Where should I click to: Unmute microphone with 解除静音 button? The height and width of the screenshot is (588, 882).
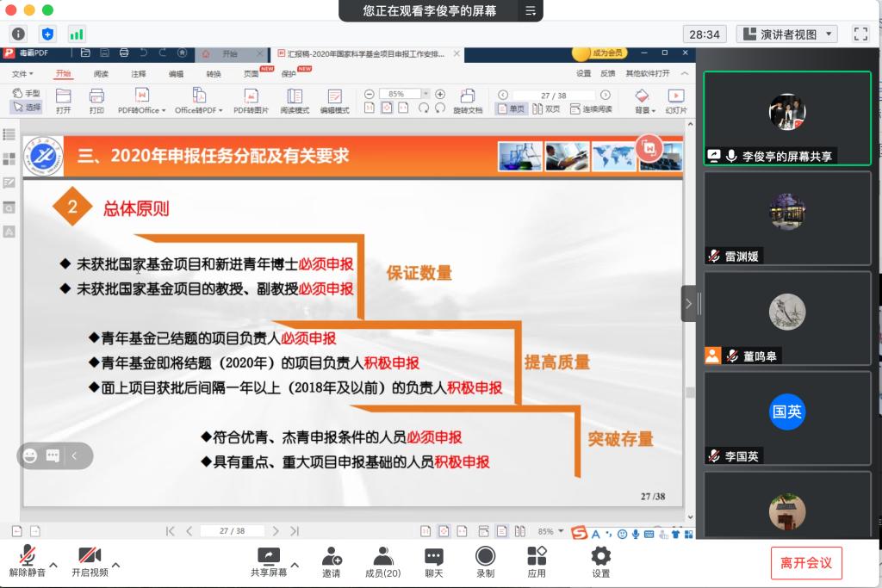pyautogui.click(x=28, y=561)
